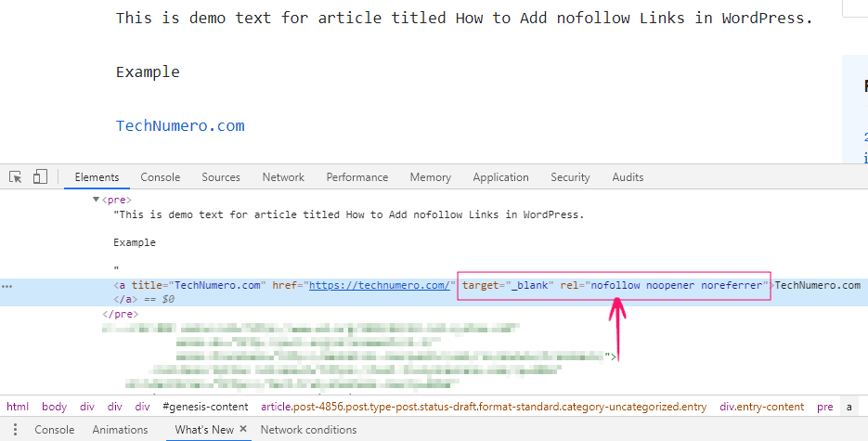Select the drawer Console tab
Screen dimensions: 868x441
click(54, 429)
